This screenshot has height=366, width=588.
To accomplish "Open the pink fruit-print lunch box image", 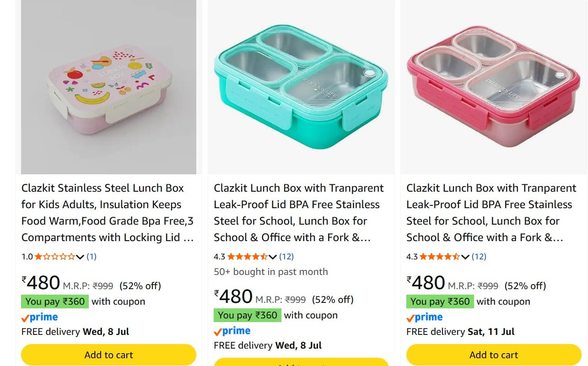I will coord(109,87).
